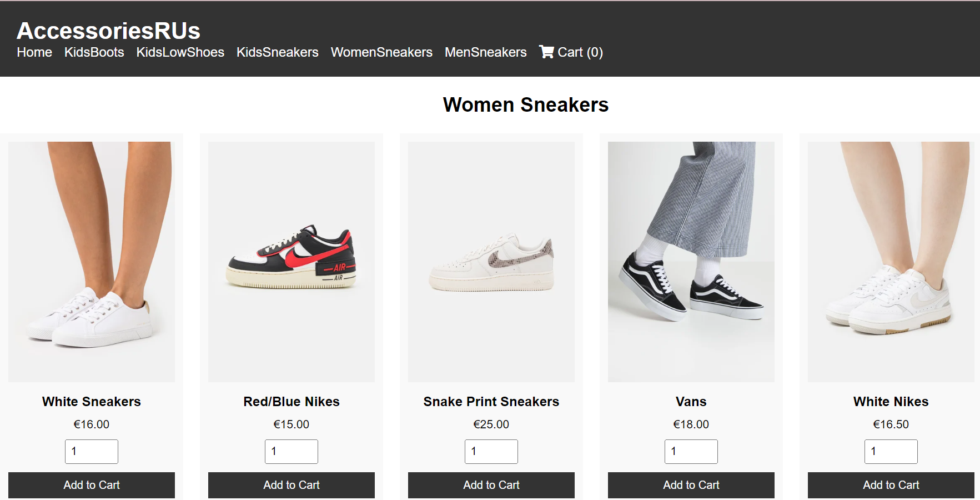Open Cart (0) link
The width and height of the screenshot is (980, 500).
tap(580, 52)
